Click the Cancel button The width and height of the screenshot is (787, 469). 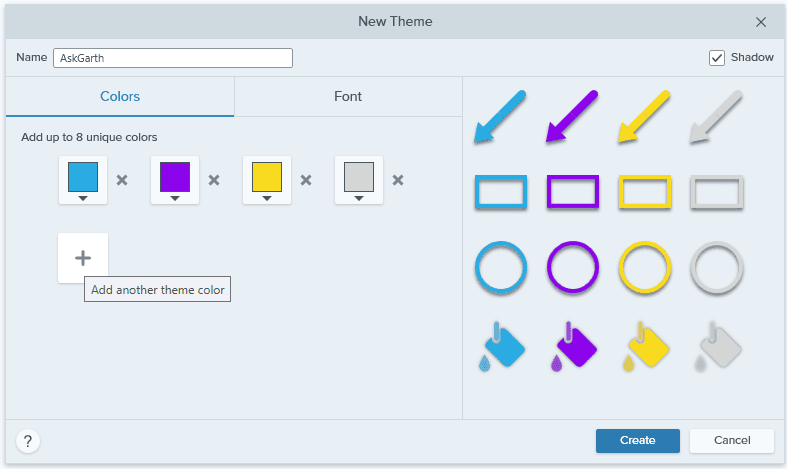click(x=732, y=440)
